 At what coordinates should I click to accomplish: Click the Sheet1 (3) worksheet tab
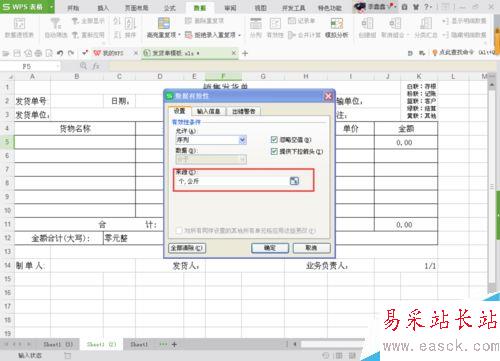pyautogui.click(x=58, y=344)
